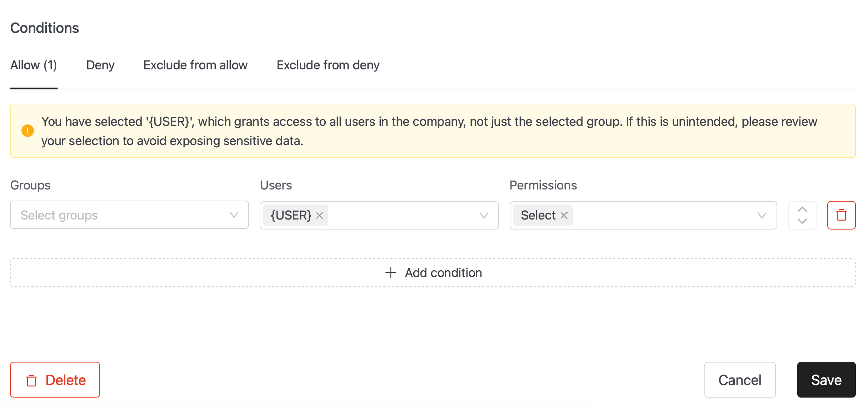Click the plus icon beside Add condition
The image size is (868, 409).
click(391, 272)
